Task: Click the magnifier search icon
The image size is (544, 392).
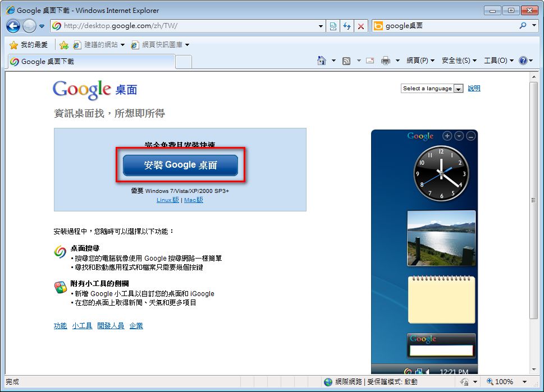Action: (x=523, y=25)
